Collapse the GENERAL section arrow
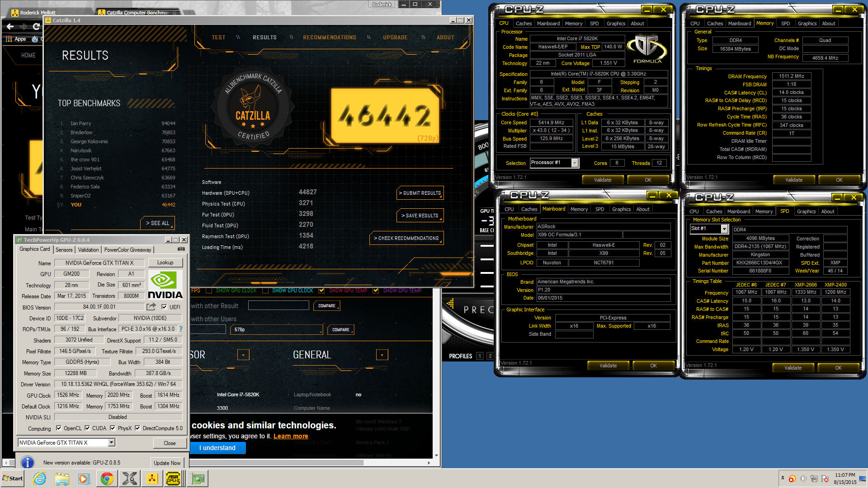Viewport: 868px width, 488px height. click(382, 355)
